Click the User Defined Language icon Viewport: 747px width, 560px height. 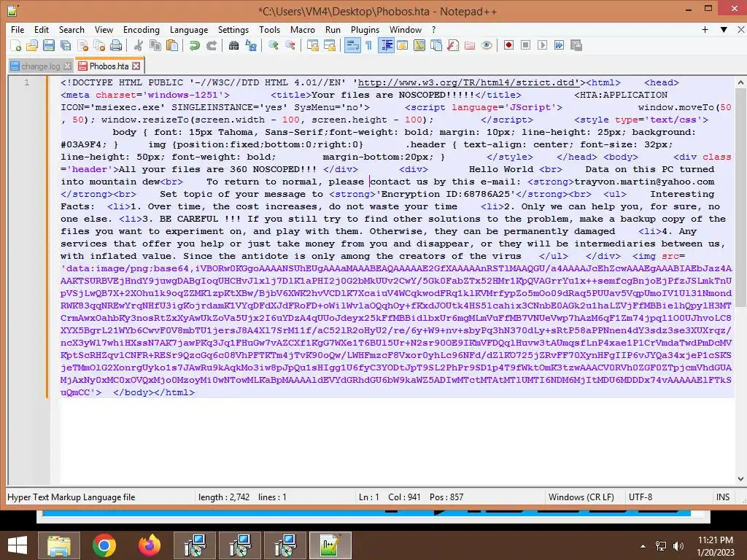click(x=403, y=45)
